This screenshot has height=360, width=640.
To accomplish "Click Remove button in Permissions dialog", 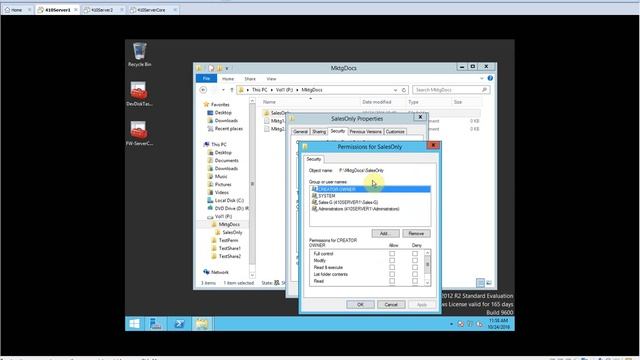I will [416, 233].
